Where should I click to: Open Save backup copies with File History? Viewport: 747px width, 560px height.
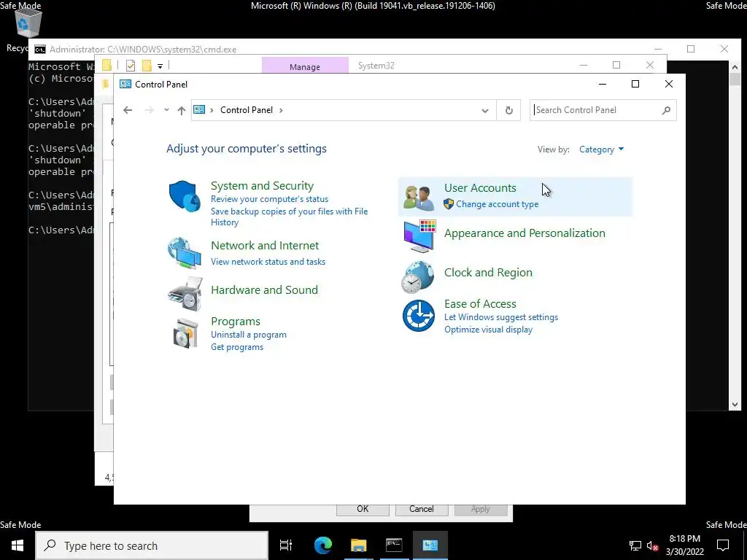[x=289, y=217]
